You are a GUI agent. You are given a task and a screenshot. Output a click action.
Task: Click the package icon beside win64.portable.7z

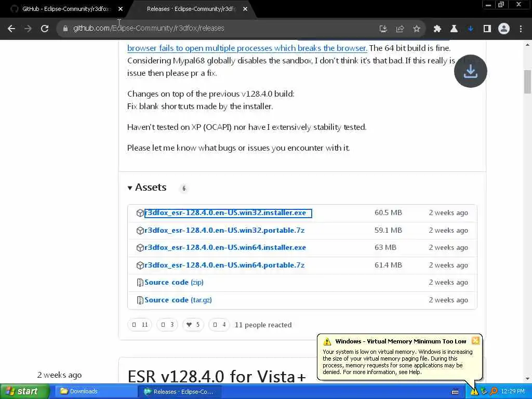140,265
